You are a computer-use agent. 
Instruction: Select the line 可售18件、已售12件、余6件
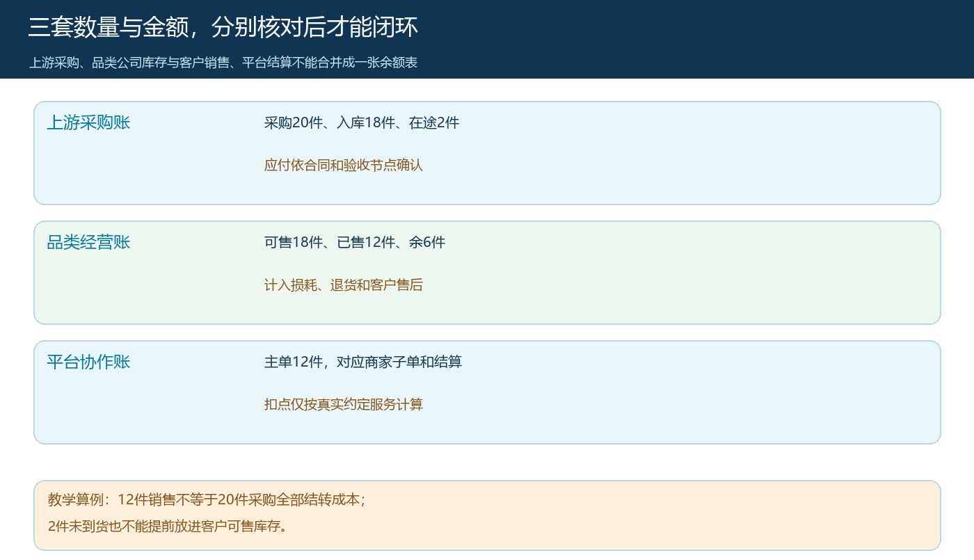pos(355,243)
